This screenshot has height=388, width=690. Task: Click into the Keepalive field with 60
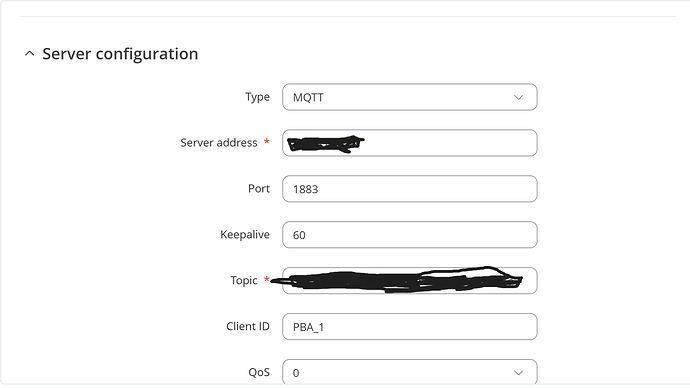click(410, 235)
